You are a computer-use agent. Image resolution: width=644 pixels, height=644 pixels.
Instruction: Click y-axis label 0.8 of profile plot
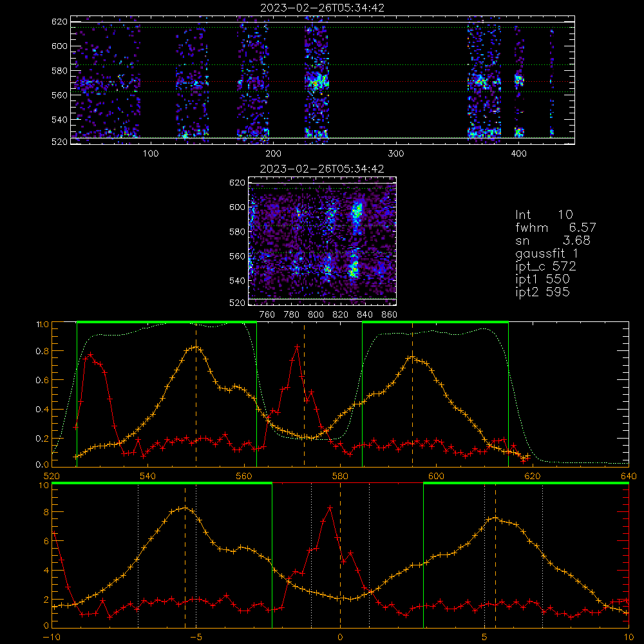tap(43, 352)
